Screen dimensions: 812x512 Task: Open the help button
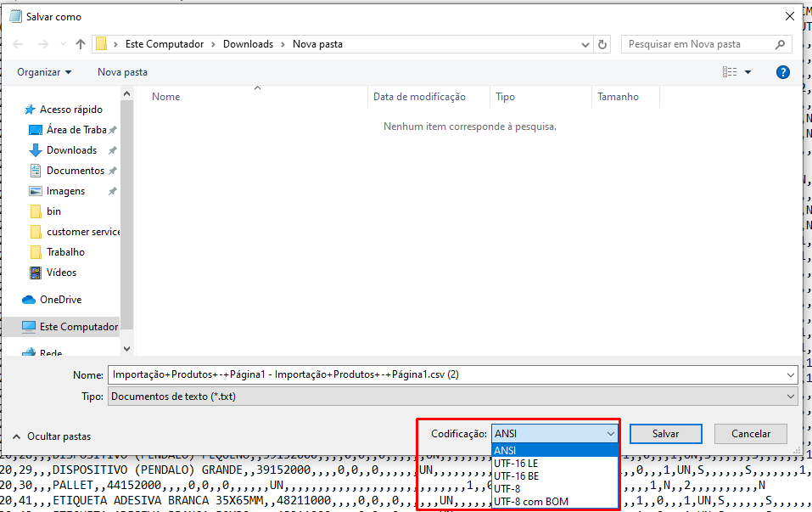(783, 72)
